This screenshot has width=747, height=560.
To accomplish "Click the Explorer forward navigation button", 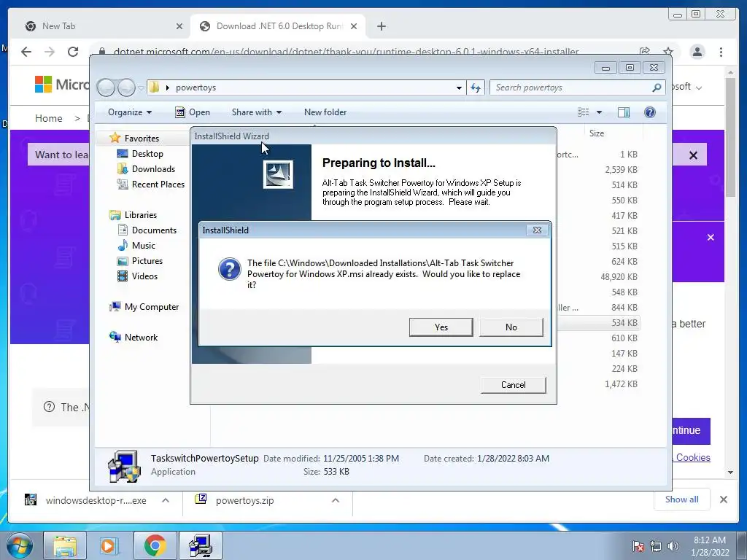I will [126, 87].
